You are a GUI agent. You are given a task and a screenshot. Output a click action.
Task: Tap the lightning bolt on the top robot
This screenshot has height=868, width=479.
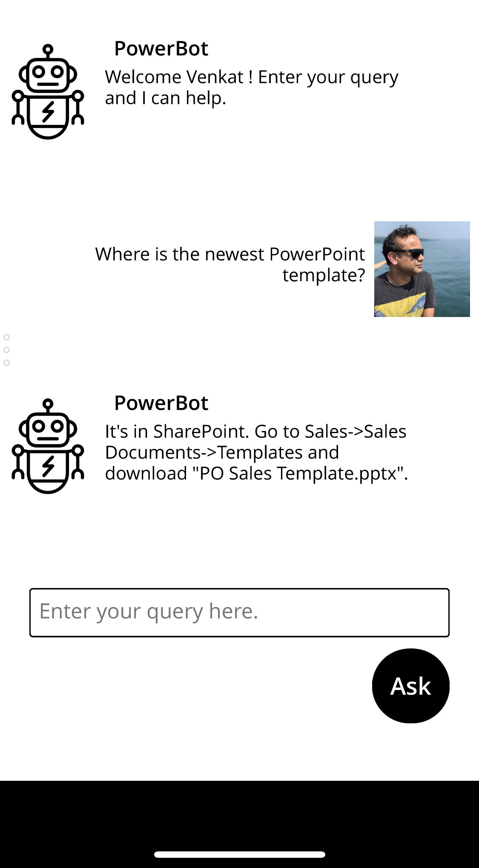tap(48, 112)
